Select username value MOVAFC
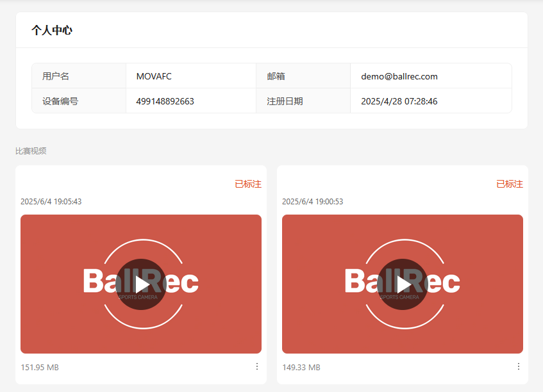This screenshot has width=543, height=392. [x=154, y=76]
